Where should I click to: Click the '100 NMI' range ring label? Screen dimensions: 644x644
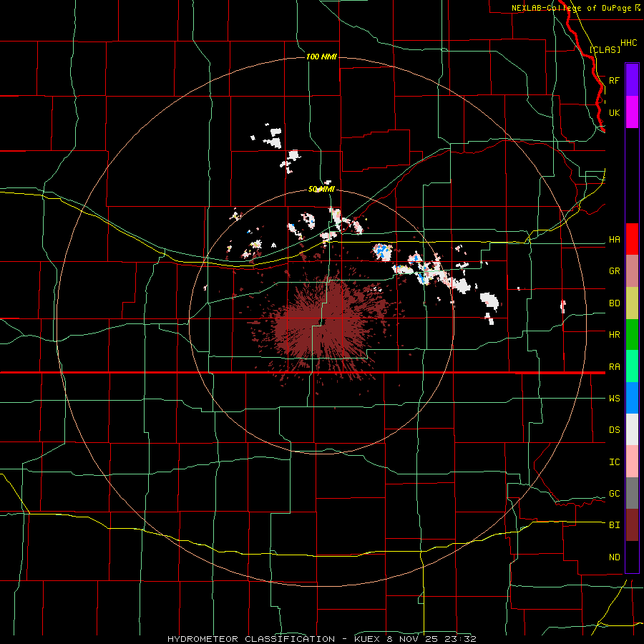321,57
